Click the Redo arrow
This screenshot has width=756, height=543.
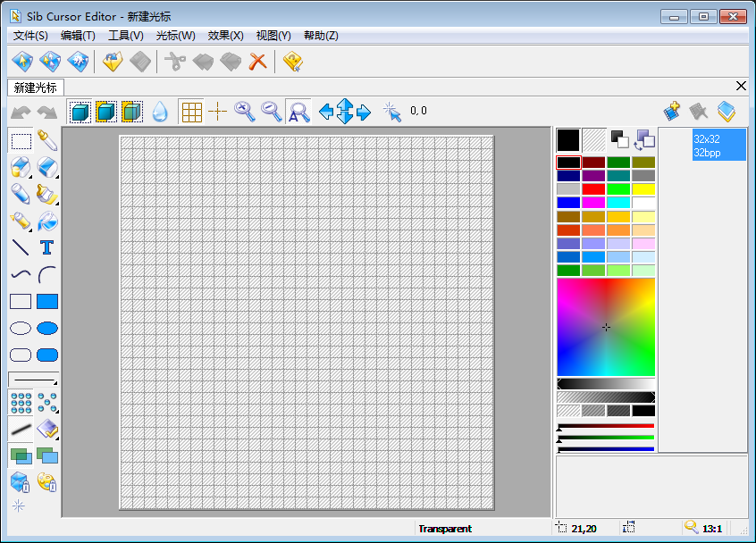(x=47, y=113)
